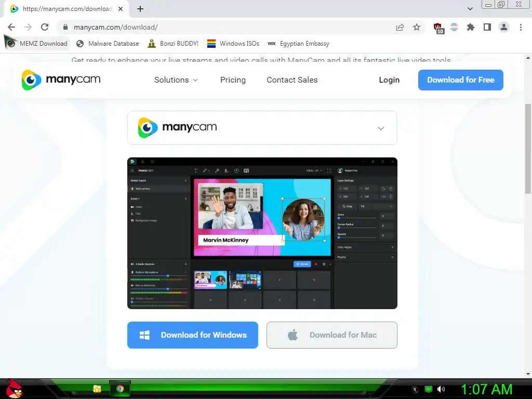Click the ManyCam app screenshot preview
Viewport: 532px width, 399px height.
coord(262,233)
